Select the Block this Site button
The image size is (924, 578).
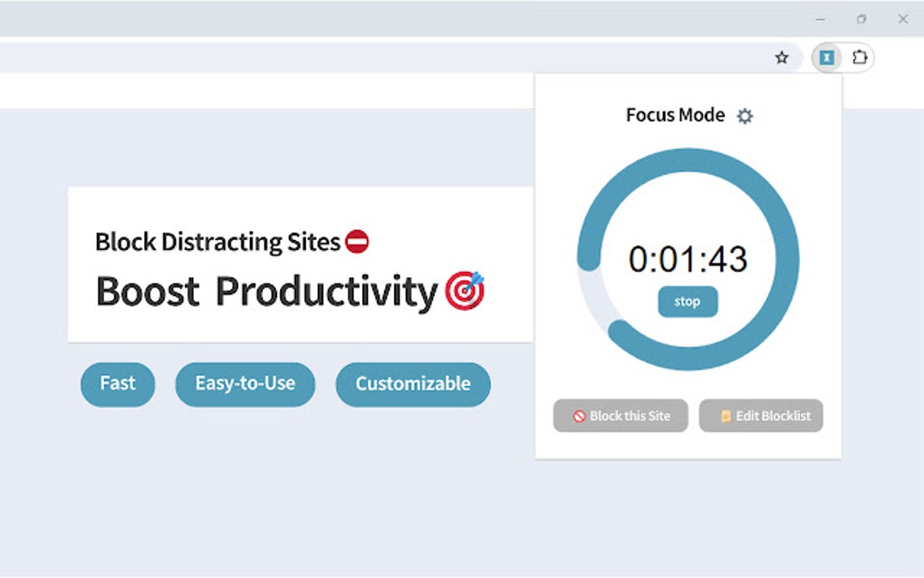click(x=621, y=415)
